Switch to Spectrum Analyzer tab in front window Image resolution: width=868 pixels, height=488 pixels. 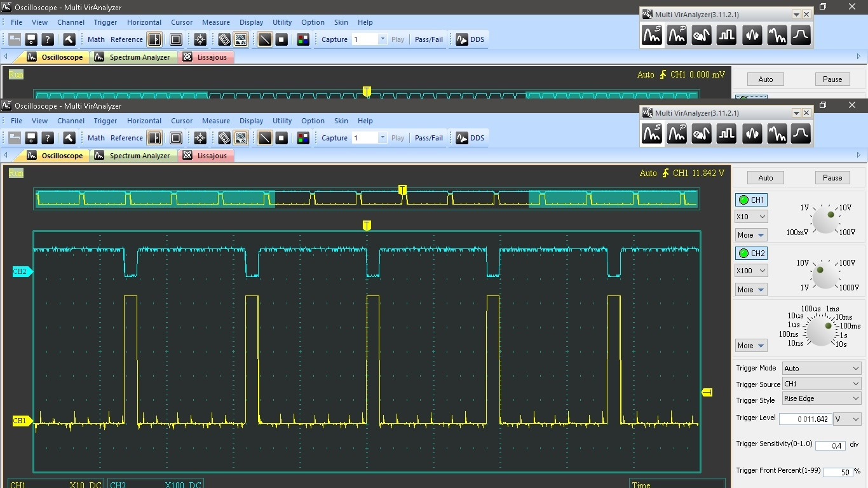tap(133, 156)
